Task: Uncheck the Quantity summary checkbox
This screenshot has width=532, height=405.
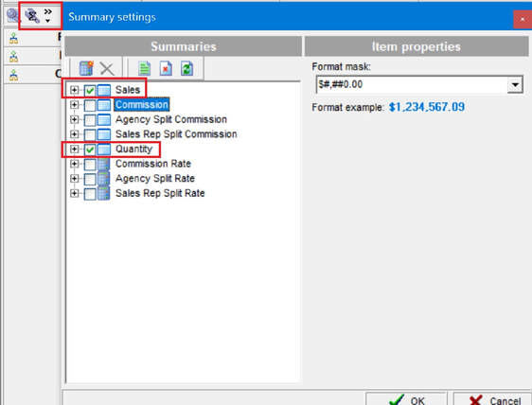Action: click(90, 150)
